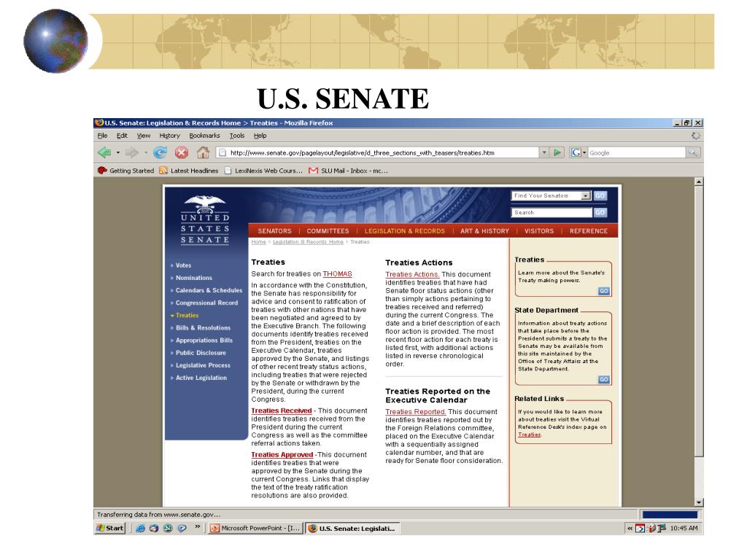Select the Legislation & Records tab
Image resolution: width=747 pixels, height=560 pixels.
tap(404, 231)
